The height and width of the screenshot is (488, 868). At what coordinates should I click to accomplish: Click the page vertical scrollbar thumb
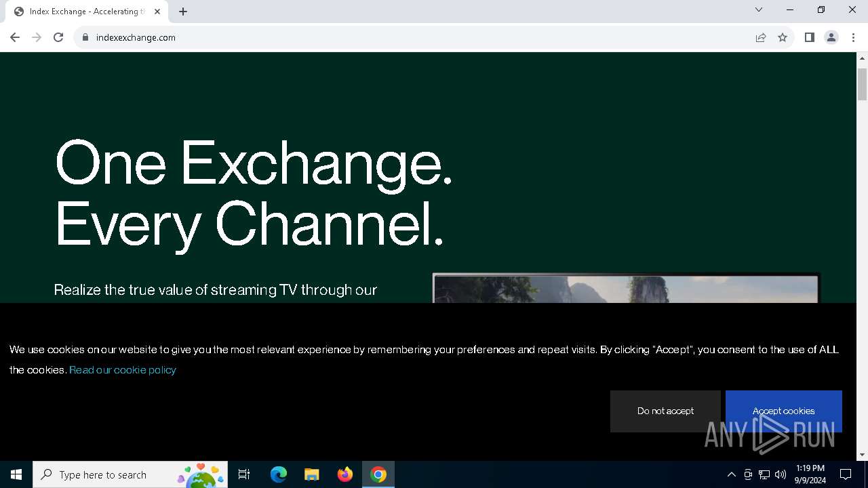point(863,84)
